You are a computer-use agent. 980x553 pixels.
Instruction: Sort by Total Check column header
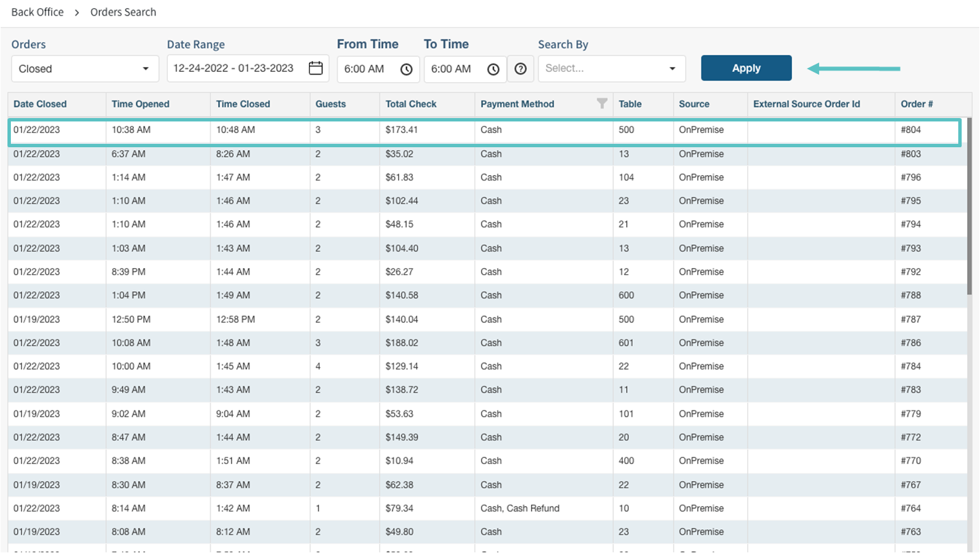click(x=411, y=104)
